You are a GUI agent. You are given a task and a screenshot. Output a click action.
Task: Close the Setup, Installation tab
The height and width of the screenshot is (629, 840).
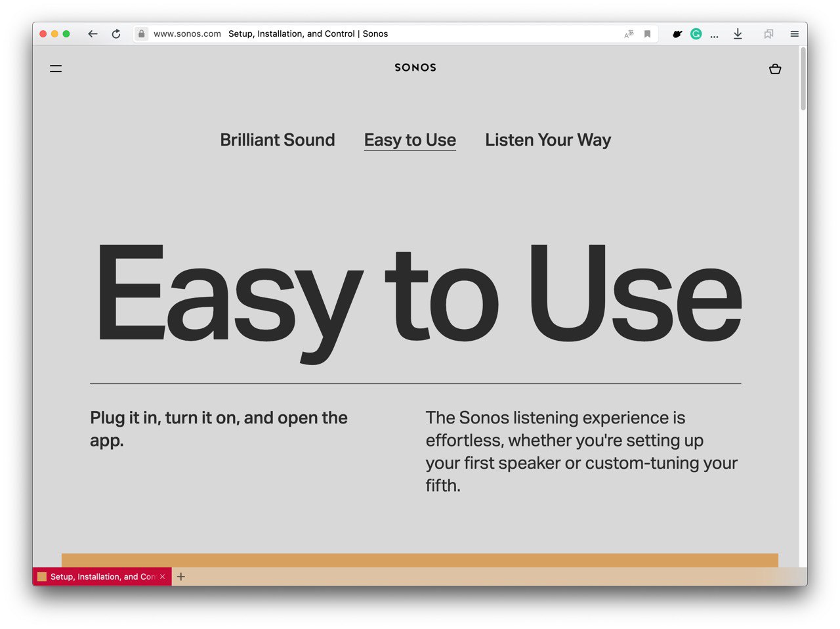[x=163, y=576]
